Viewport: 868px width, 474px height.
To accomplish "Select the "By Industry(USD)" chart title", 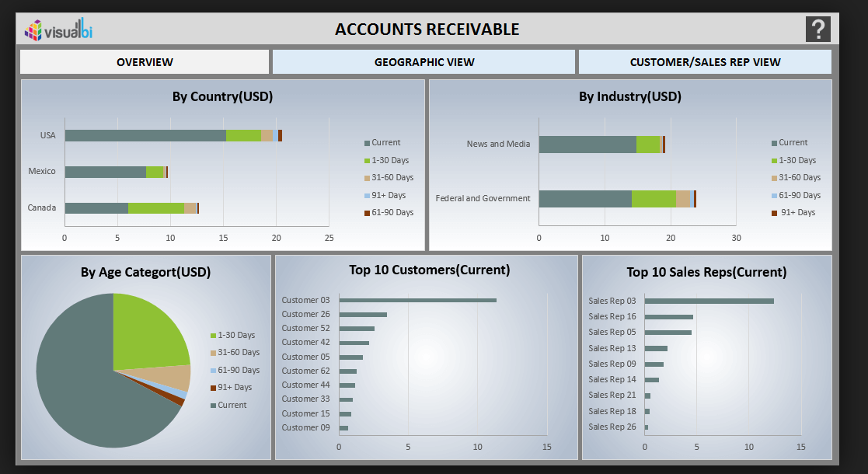I will coord(630,97).
